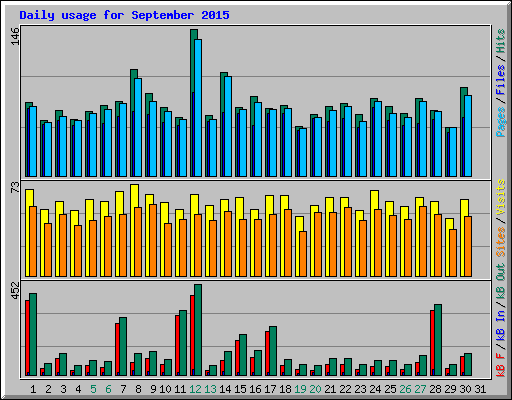
Task: Select day label '30' on x-axis
Action: [465, 389]
